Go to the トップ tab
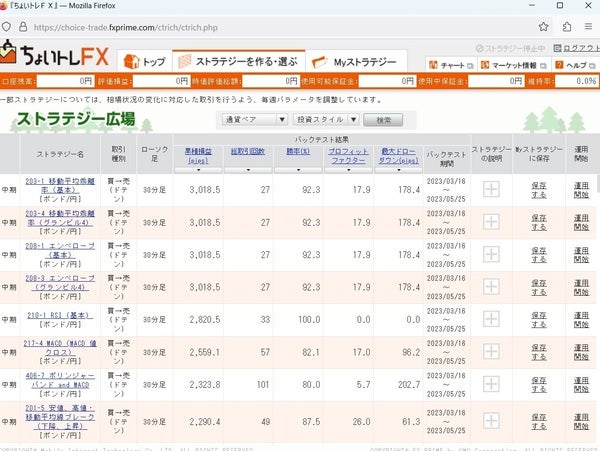The image size is (600, 451). point(145,62)
